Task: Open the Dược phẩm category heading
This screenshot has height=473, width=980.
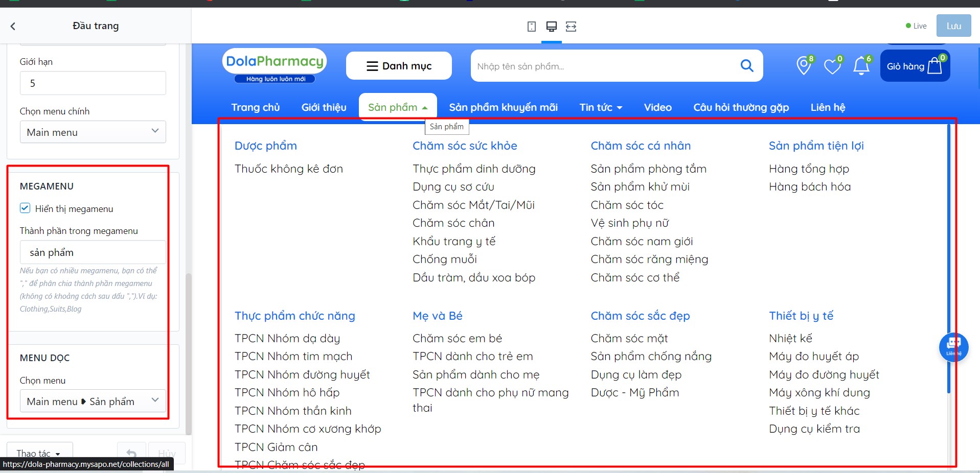Action: coord(265,146)
